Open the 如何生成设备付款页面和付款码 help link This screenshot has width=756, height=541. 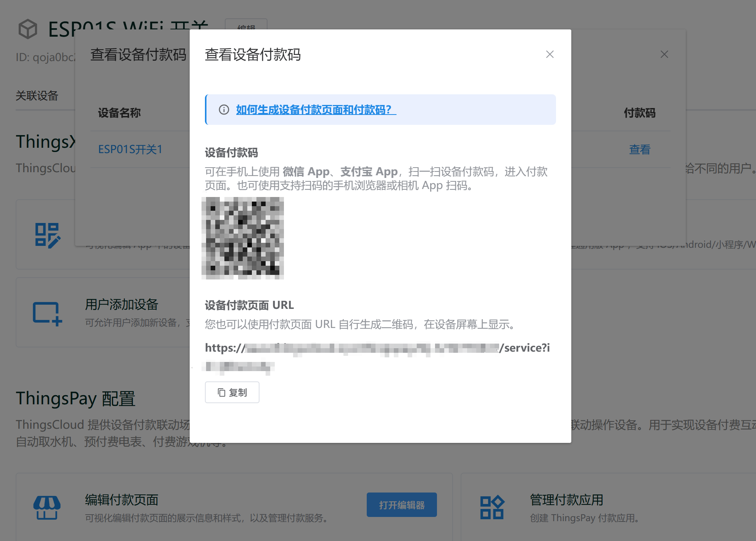pyautogui.click(x=316, y=110)
